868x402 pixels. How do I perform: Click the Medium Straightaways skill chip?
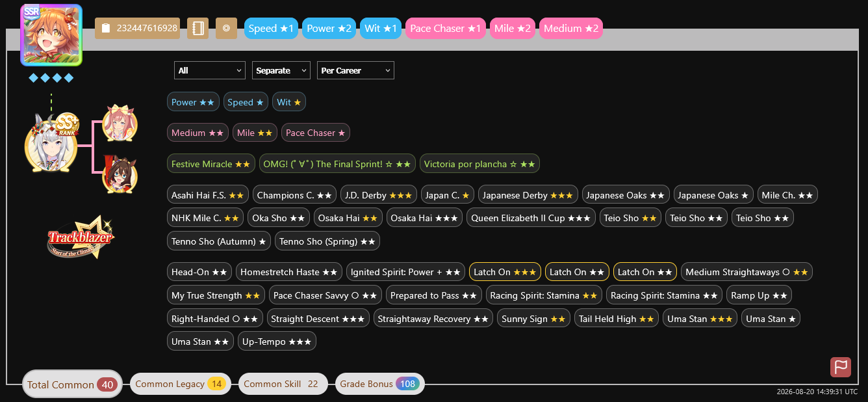click(x=747, y=272)
